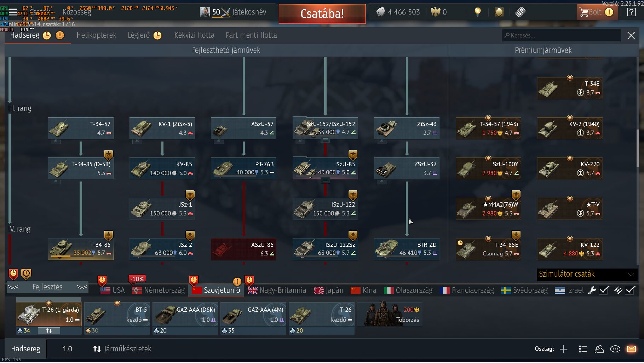644x363 pixels.
Task: Switch to the Helikopterek tab
Action: point(96,35)
